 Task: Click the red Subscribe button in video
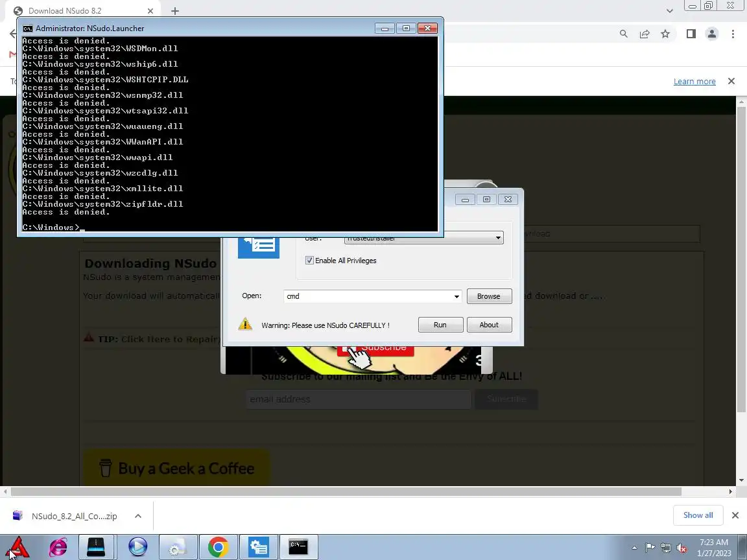(x=375, y=350)
